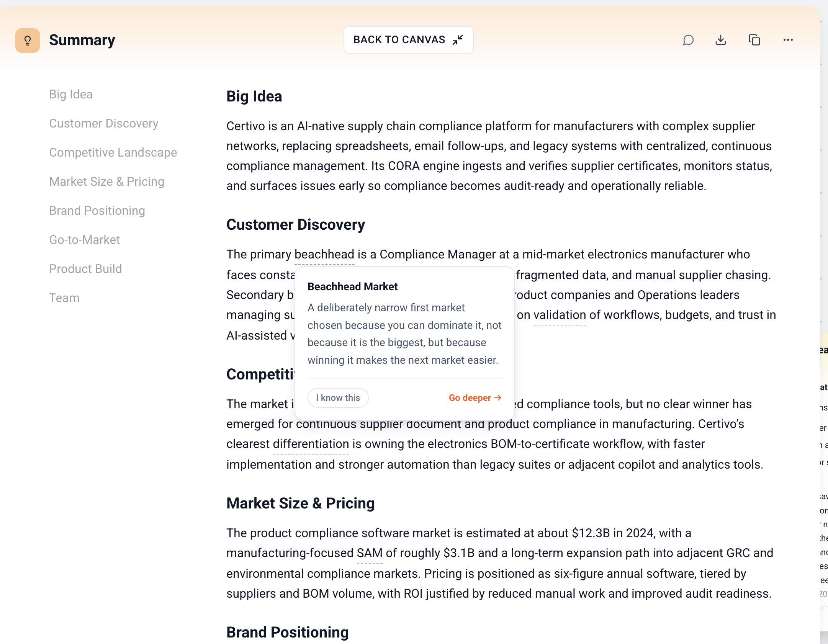Select Go-to-Market navigation item

[x=85, y=240]
